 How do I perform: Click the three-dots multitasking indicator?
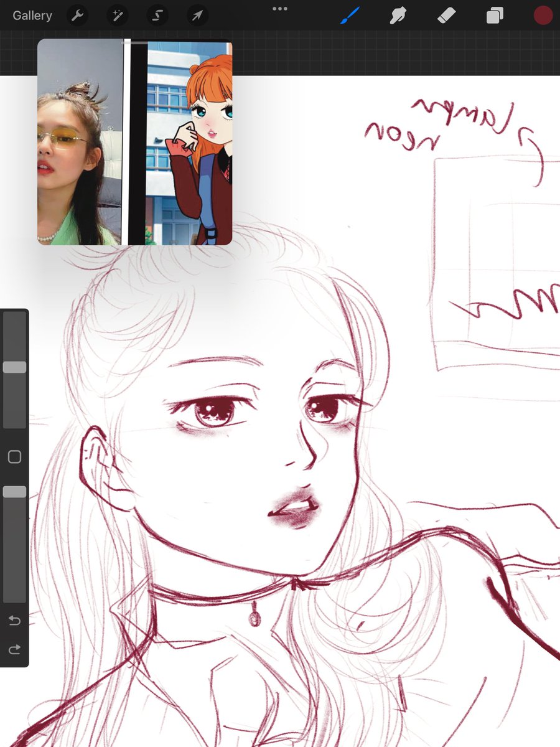click(280, 9)
